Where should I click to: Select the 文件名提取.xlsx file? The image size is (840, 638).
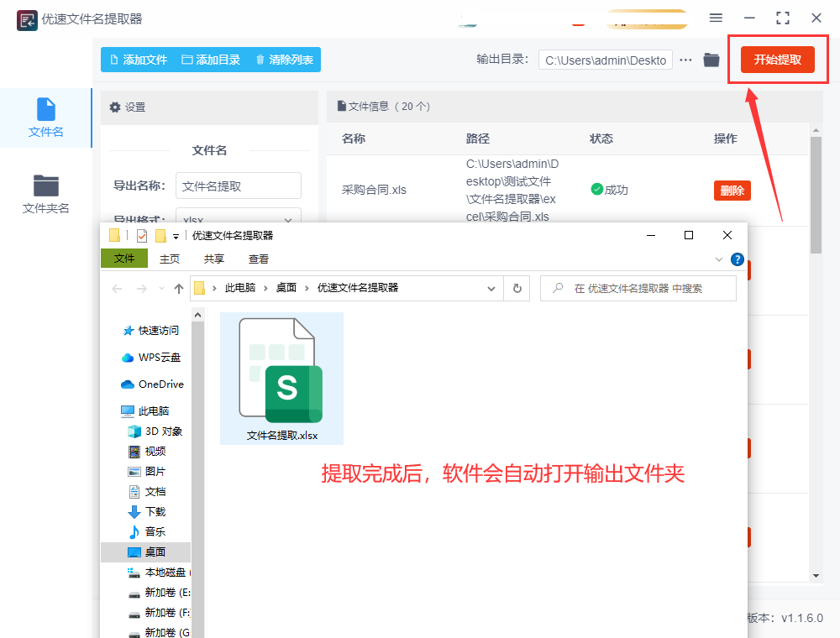(x=281, y=378)
